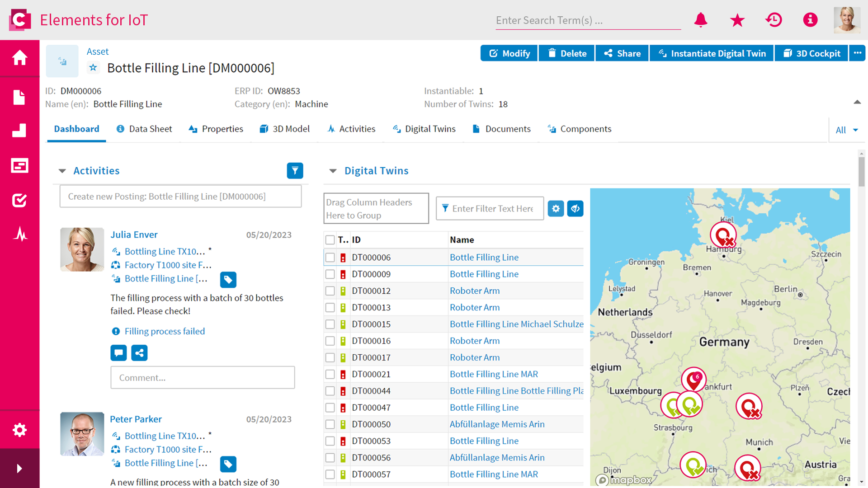The width and height of the screenshot is (868, 488).
Task: Click the home icon in sidebar
Action: tap(19, 58)
